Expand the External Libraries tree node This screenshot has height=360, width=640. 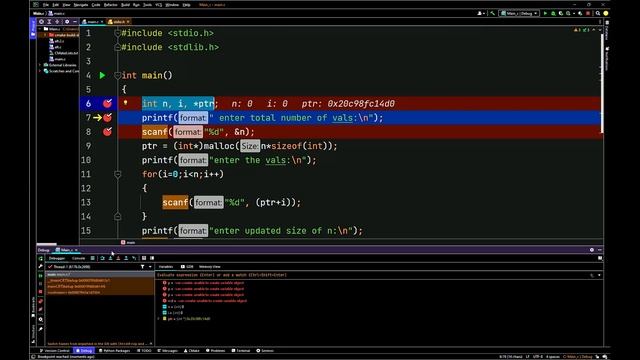pyautogui.click(x=40, y=65)
